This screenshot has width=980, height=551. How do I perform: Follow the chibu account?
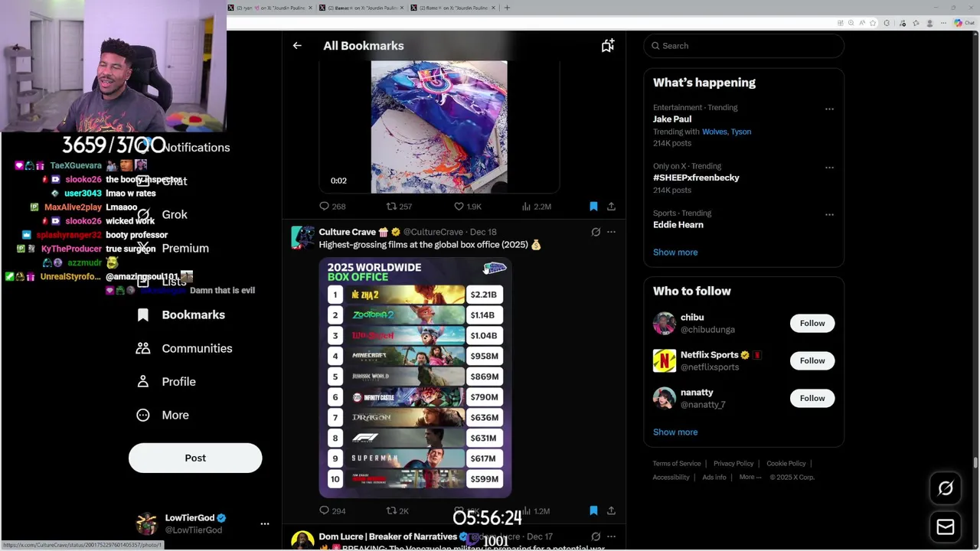click(812, 323)
